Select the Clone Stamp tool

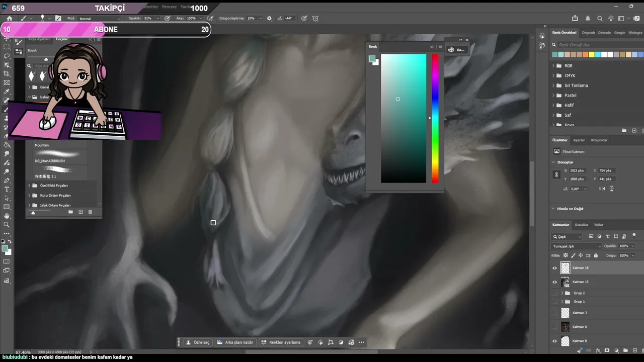pos(7,119)
